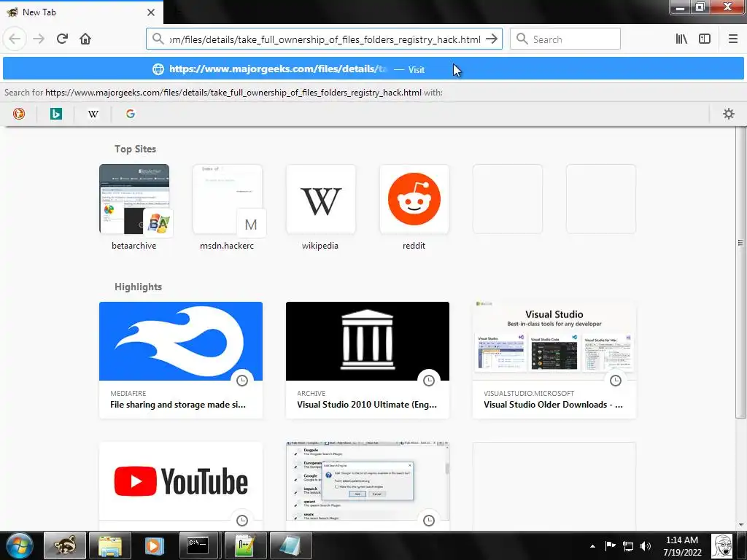Open search settings gear icon

[x=729, y=114]
